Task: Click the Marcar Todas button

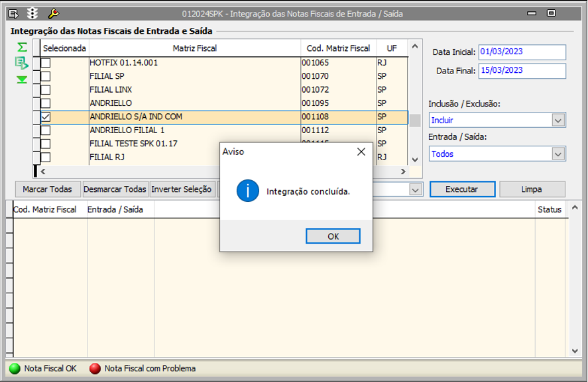Action: click(47, 189)
